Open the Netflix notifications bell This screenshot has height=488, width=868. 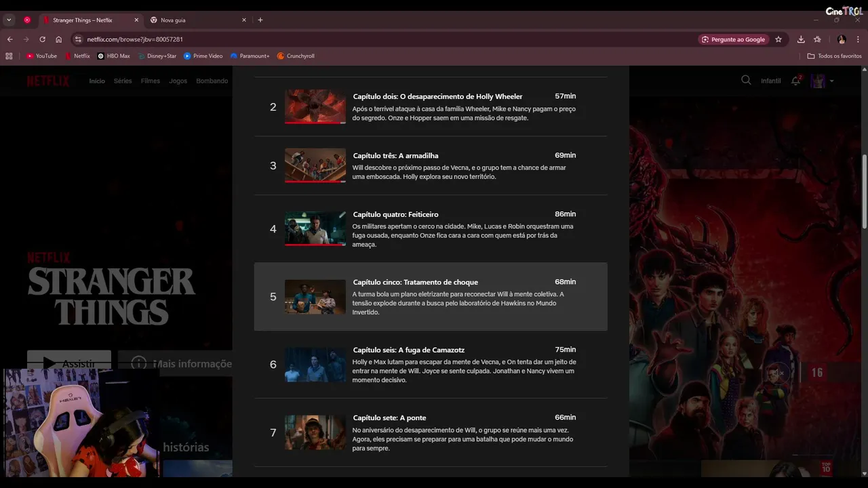tap(795, 81)
